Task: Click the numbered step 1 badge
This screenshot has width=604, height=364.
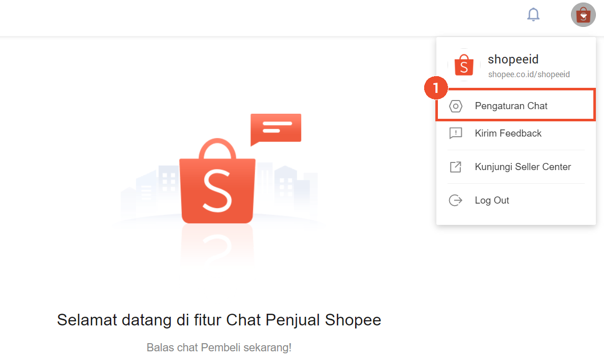Action: pyautogui.click(x=436, y=88)
